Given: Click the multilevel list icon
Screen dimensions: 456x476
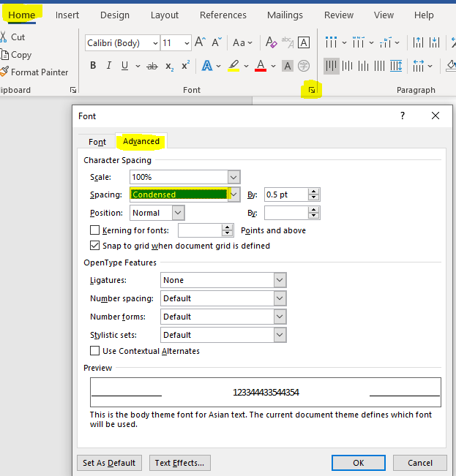Looking at the screenshot, I should pos(385,42).
